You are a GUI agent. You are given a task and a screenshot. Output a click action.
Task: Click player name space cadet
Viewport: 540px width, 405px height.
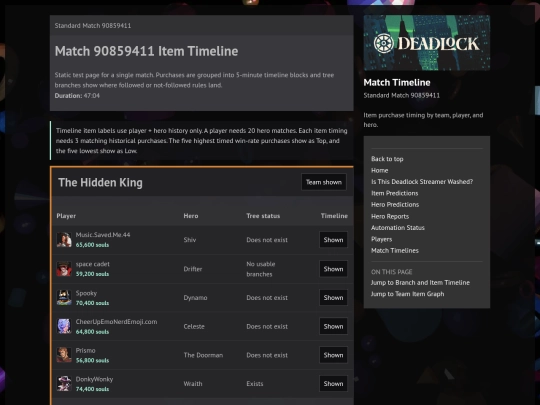coord(93,264)
